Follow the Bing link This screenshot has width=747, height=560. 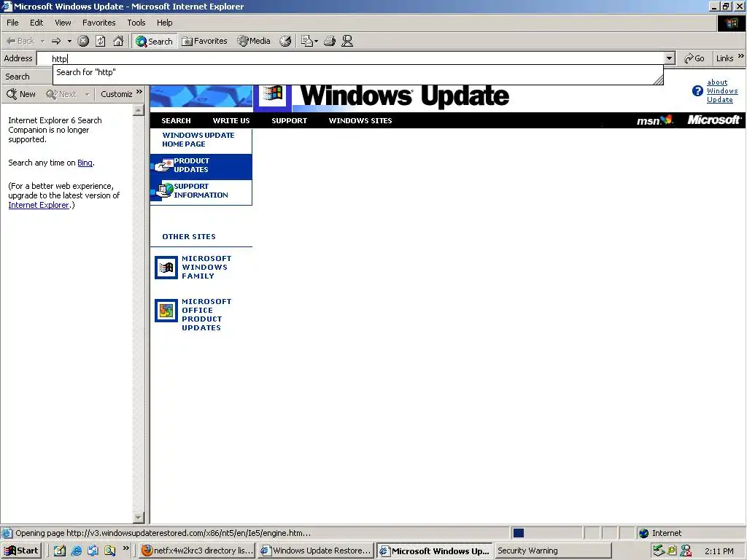click(85, 163)
